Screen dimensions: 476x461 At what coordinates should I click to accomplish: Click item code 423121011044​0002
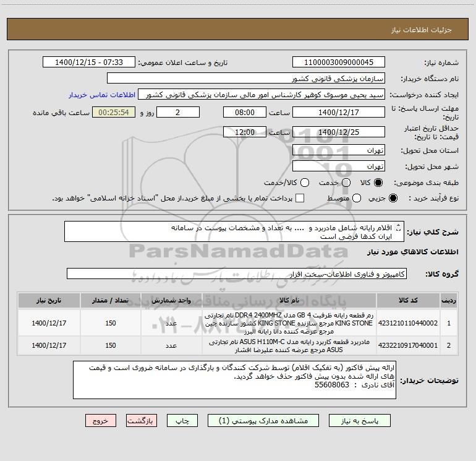tap(408, 323)
